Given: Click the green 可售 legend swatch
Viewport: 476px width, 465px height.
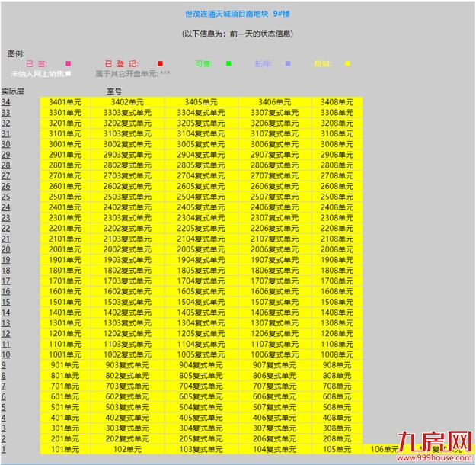Looking at the screenshot, I should (228, 63).
